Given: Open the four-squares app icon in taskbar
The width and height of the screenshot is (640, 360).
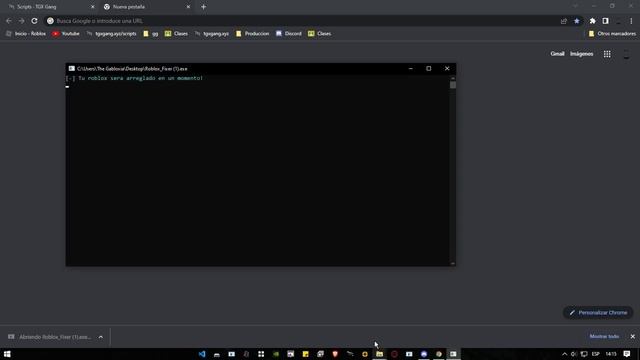Looking at the screenshot, I should pos(261,354).
